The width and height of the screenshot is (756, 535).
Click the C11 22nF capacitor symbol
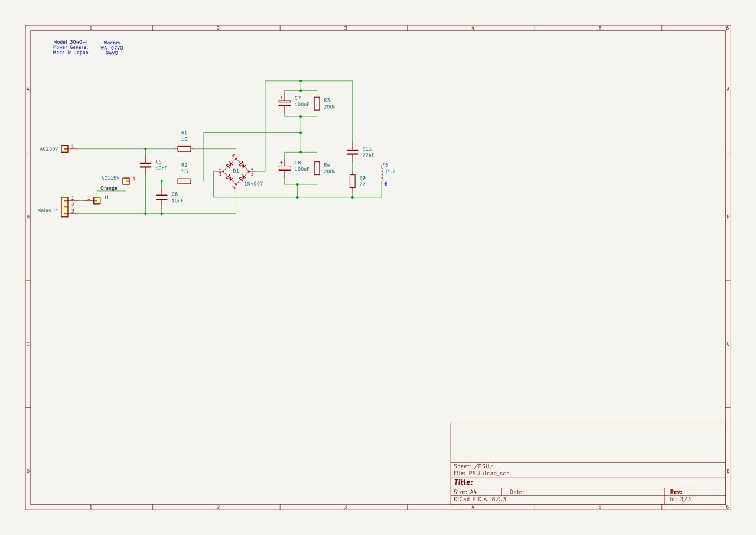pos(352,152)
